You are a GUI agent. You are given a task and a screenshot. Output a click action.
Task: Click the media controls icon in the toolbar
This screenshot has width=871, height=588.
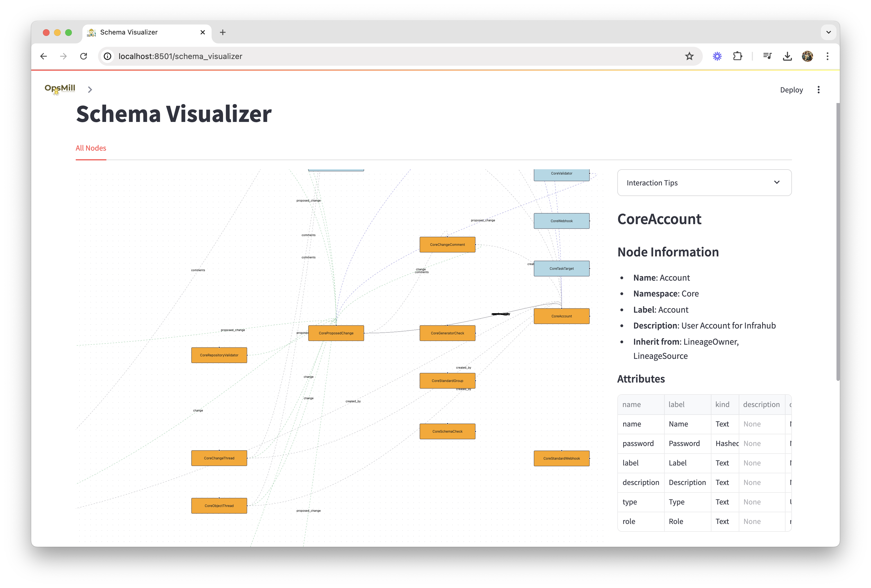point(767,56)
